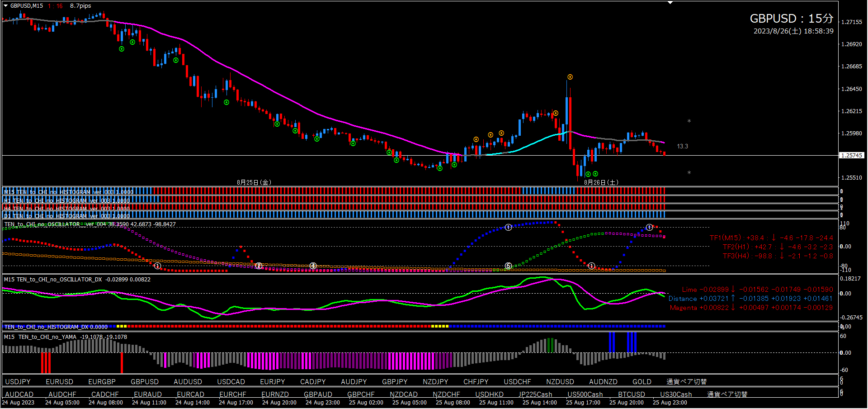
Task: Click the TEN_to_CHI_no_HISTOGRAM_DX indicator label
Action: point(56,327)
